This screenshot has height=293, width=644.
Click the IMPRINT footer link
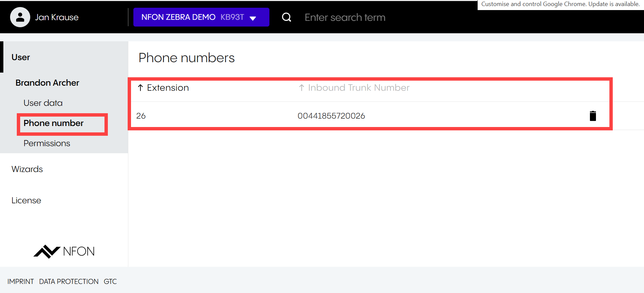pyautogui.click(x=20, y=282)
